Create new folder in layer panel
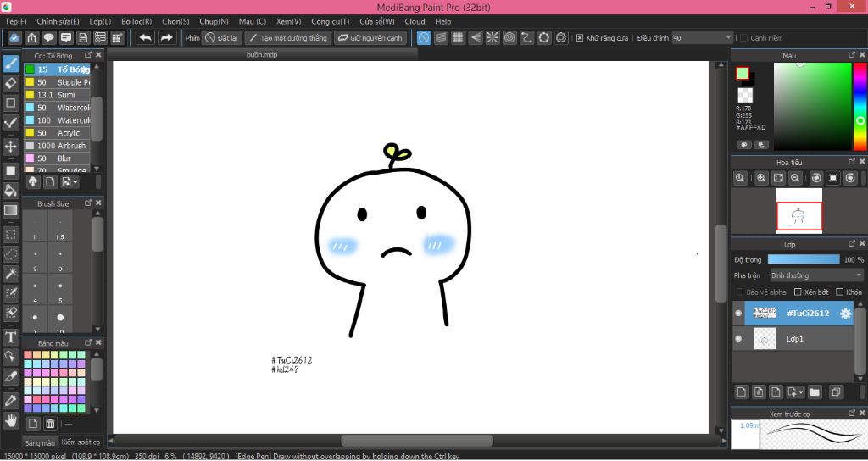The height and width of the screenshot is (461, 868). pyautogui.click(x=815, y=392)
